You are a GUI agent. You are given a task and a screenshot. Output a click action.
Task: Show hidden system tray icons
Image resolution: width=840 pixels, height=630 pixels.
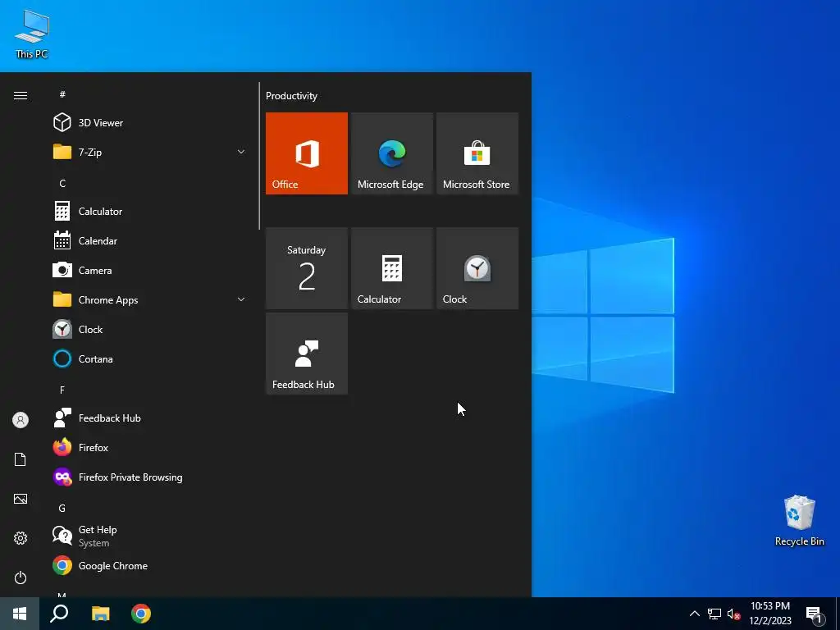[694, 614]
